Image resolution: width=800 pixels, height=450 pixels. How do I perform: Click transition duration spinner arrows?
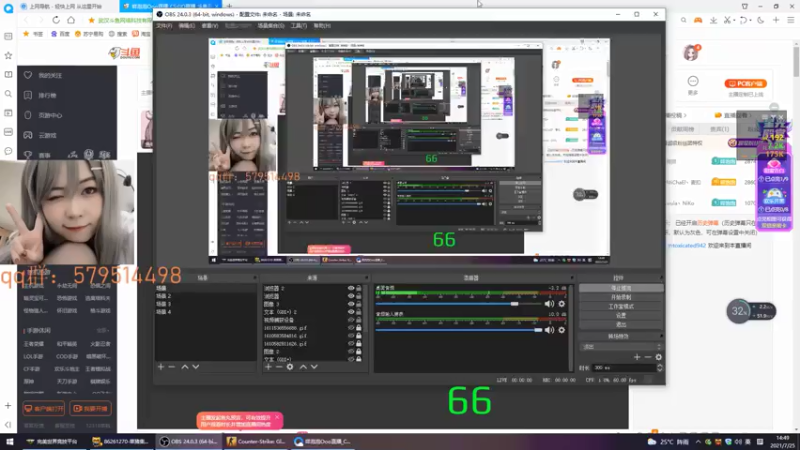(660, 367)
